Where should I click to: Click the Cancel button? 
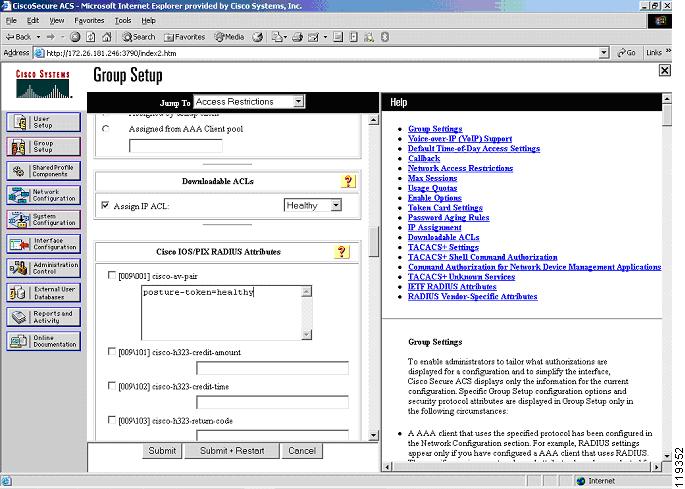pyautogui.click(x=302, y=451)
